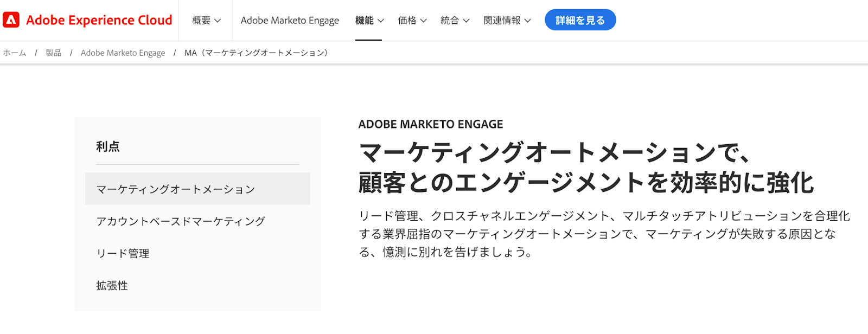Image resolution: width=868 pixels, height=334 pixels.
Task: Expand the 価格 dropdown
Action: [x=412, y=20]
